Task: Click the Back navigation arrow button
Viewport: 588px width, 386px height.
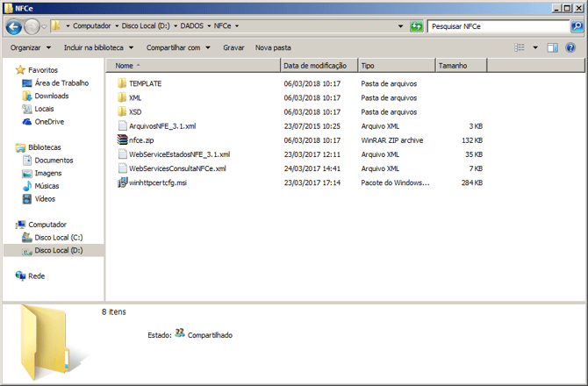Action: point(13,26)
